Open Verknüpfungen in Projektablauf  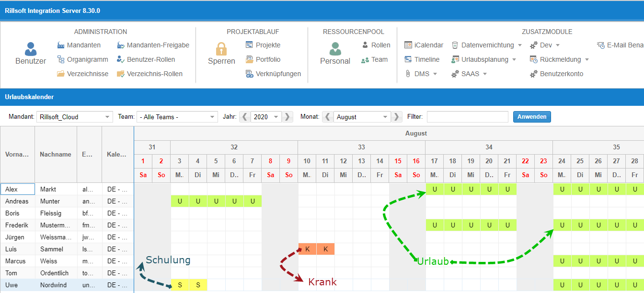pos(273,74)
